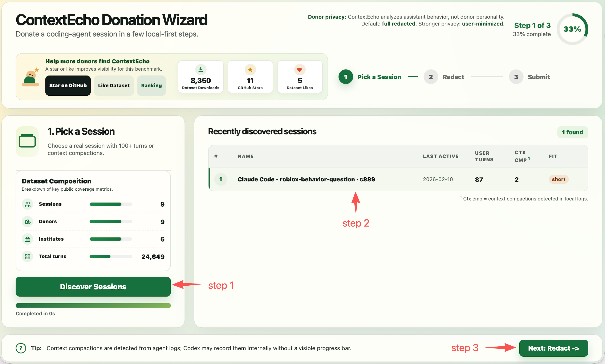Click the 'Completed in 0s' status text

point(35,314)
